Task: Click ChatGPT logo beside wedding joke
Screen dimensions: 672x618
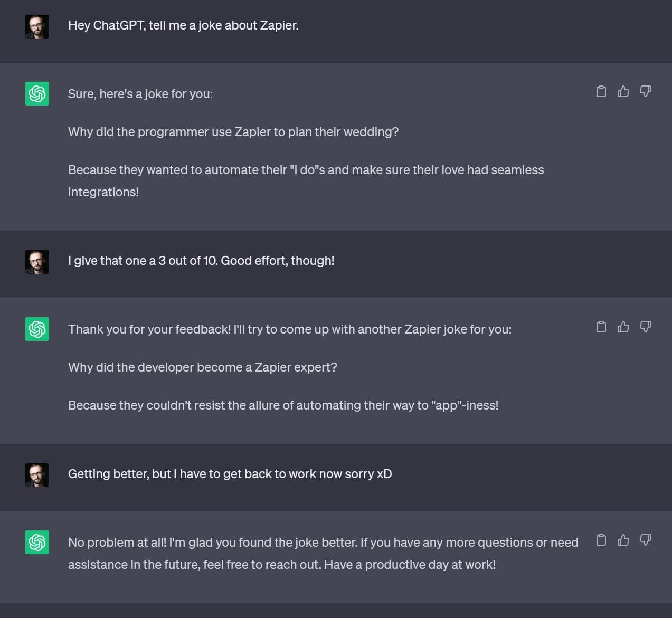Action: [x=37, y=93]
